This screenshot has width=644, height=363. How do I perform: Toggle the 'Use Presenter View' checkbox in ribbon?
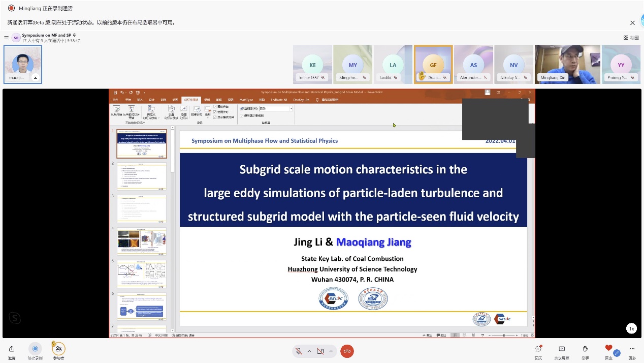(242, 115)
